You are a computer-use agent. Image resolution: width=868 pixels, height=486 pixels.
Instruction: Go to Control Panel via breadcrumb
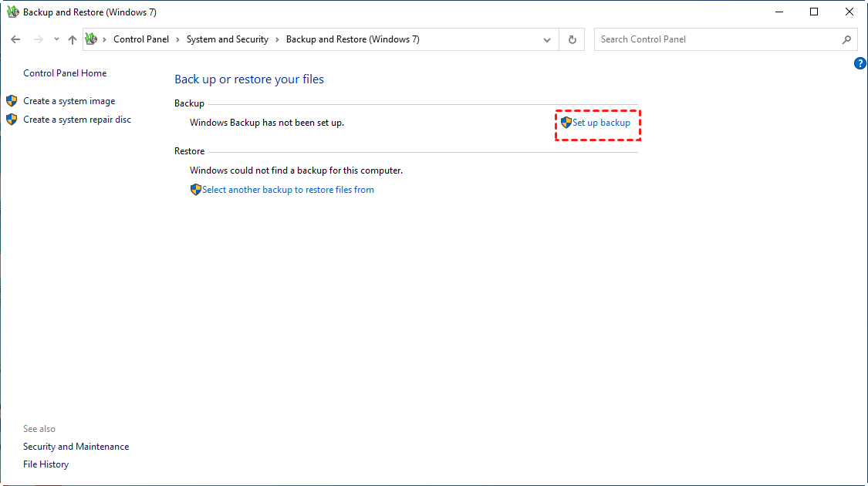tap(141, 39)
